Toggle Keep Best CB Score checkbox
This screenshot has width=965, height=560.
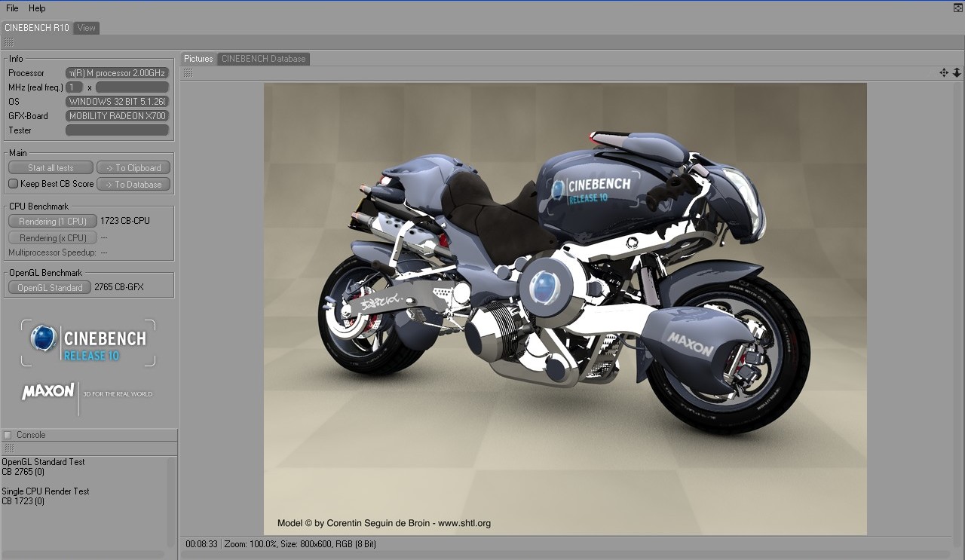[13, 184]
